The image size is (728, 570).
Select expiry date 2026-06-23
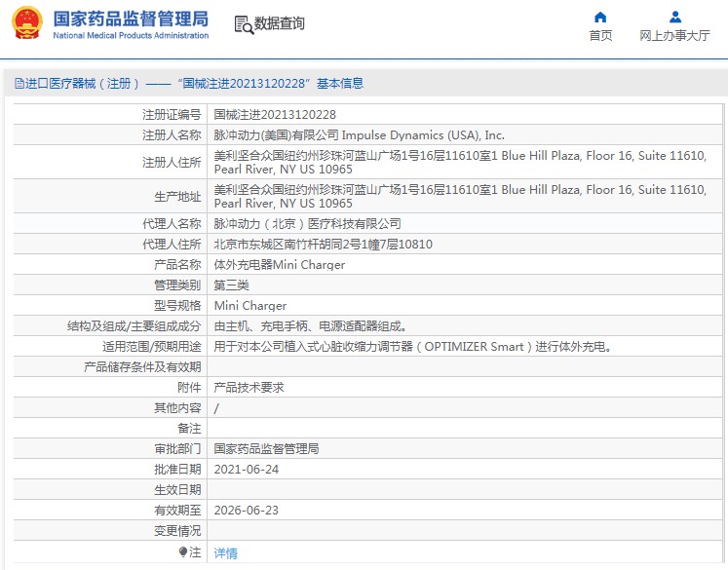[x=246, y=511]
